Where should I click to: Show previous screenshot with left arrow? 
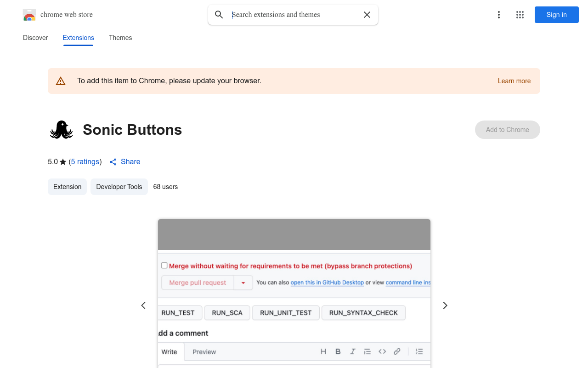(x=143, y=305)
